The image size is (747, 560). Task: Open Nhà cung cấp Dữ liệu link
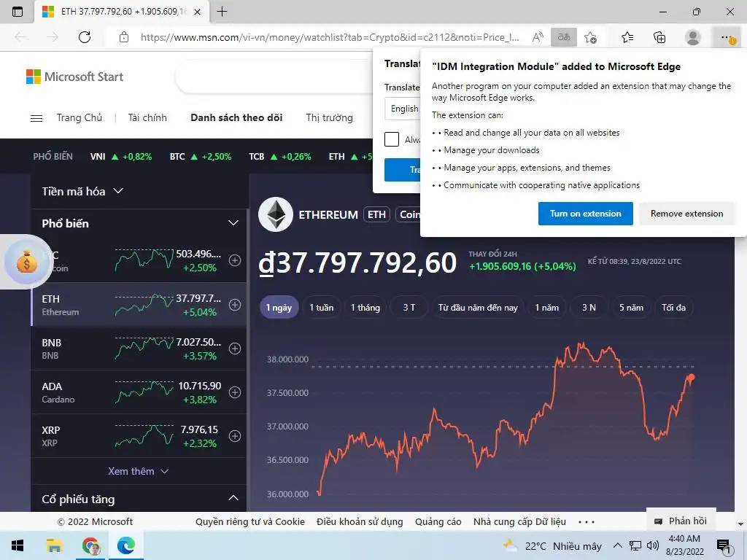519,522
